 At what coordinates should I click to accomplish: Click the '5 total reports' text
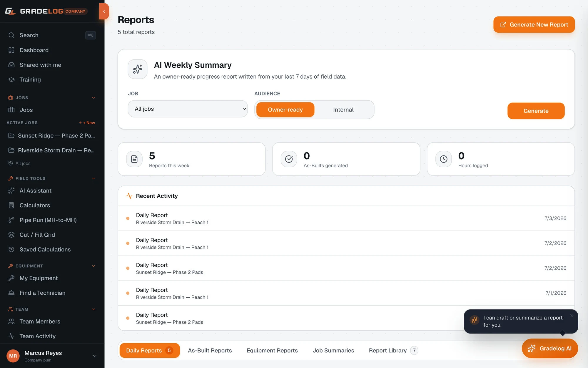(x=136, y=32)
